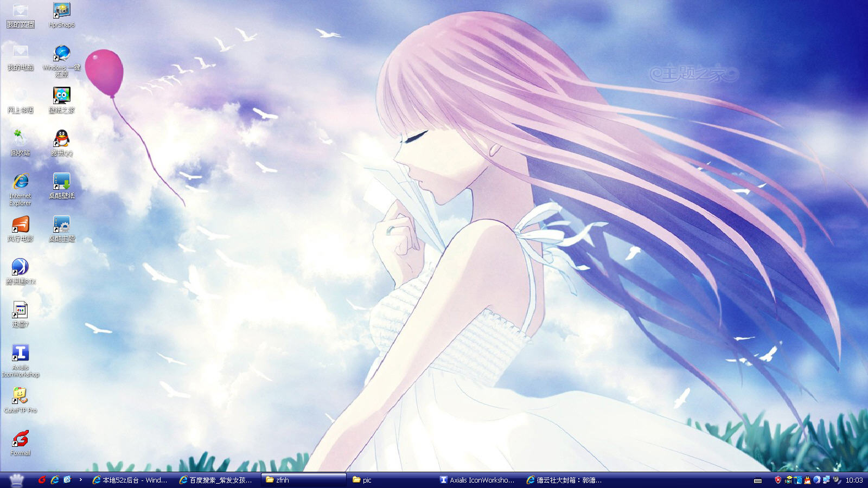868x488 pixels.
Task: Click the 10:03 system clock
Action: pos(854,480)
